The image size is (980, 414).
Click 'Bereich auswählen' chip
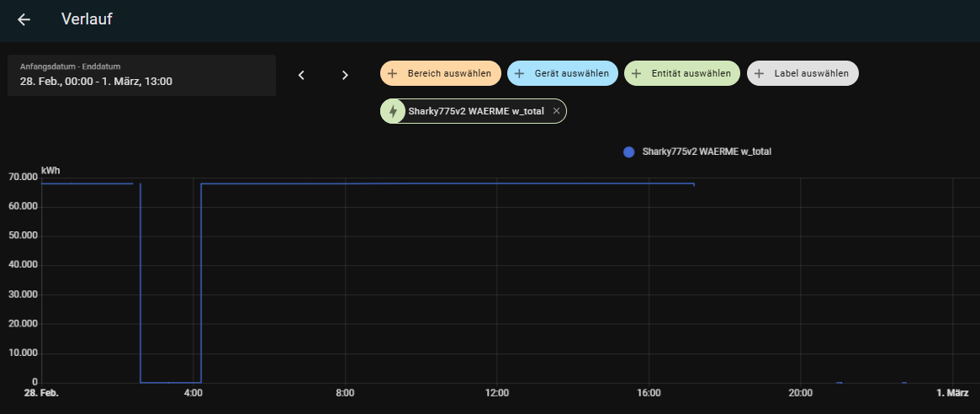[441, 73]
